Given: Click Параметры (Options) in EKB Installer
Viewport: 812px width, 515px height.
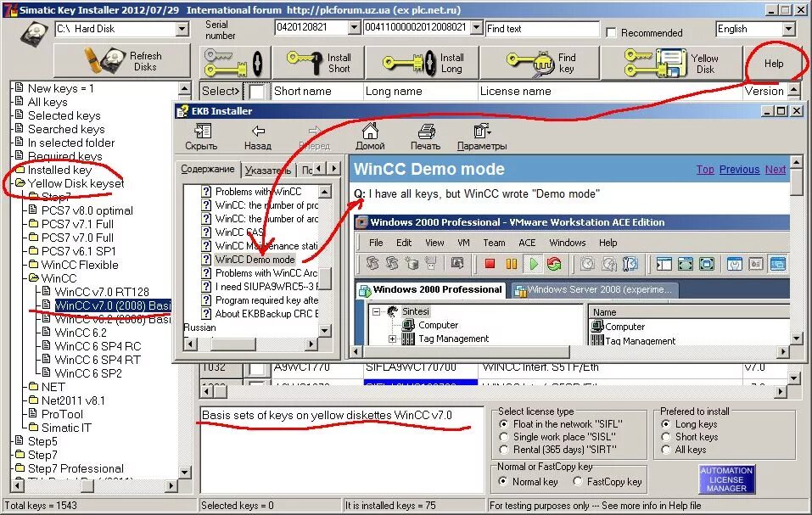Looking at the screenshot, I should pyautogui.click(x=482, y=137).
